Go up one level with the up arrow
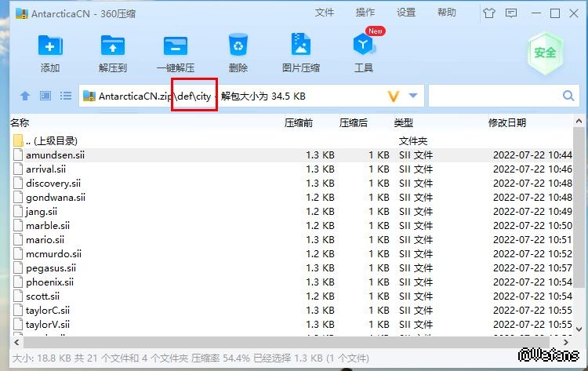This screenshot has height=371, width=588. point(25,96)
